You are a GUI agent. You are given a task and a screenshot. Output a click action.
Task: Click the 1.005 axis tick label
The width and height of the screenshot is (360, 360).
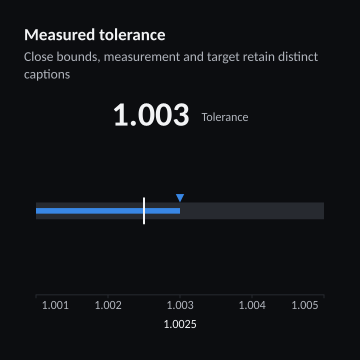305,305
